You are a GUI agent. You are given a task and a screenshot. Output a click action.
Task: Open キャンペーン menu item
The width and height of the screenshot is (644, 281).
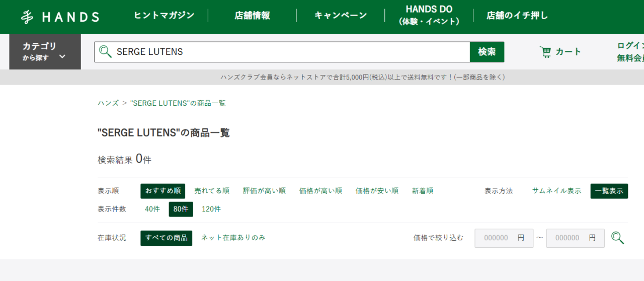(341, 16)
